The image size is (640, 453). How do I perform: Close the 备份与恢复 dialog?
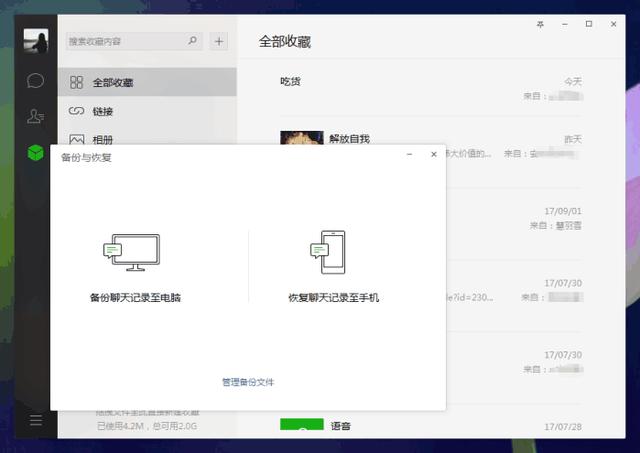tap(433, 155)
